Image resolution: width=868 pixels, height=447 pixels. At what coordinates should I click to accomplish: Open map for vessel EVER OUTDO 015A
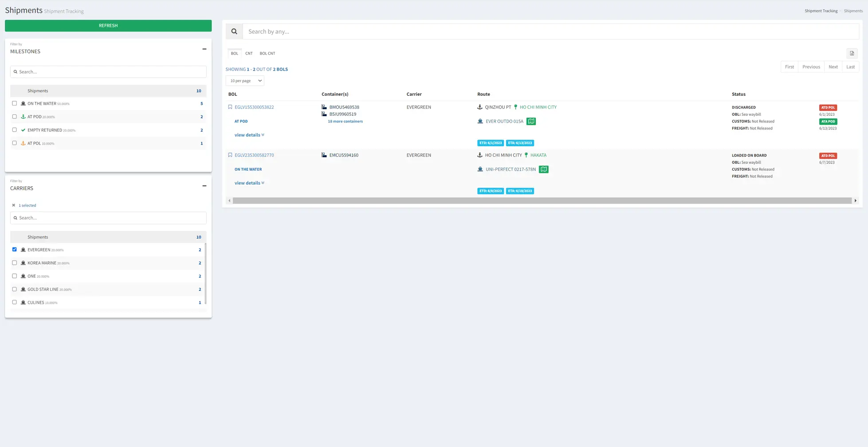[531, 121]
